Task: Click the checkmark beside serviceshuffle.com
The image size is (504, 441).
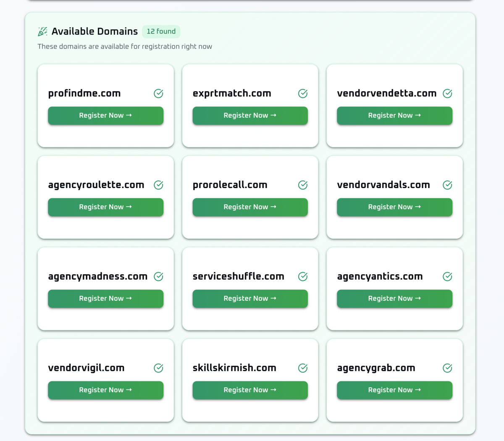Action: (x=303, y=276)
